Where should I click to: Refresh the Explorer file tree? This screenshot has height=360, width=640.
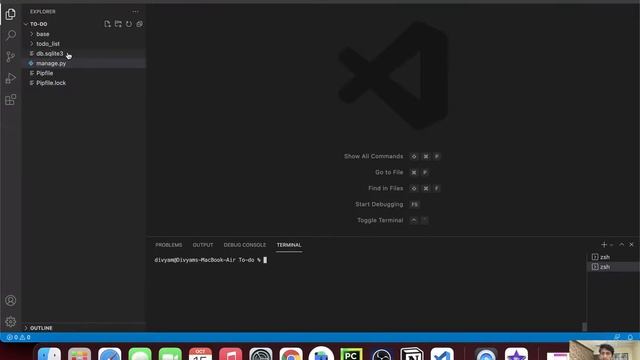pyautogui.click(x=129, y=24)
